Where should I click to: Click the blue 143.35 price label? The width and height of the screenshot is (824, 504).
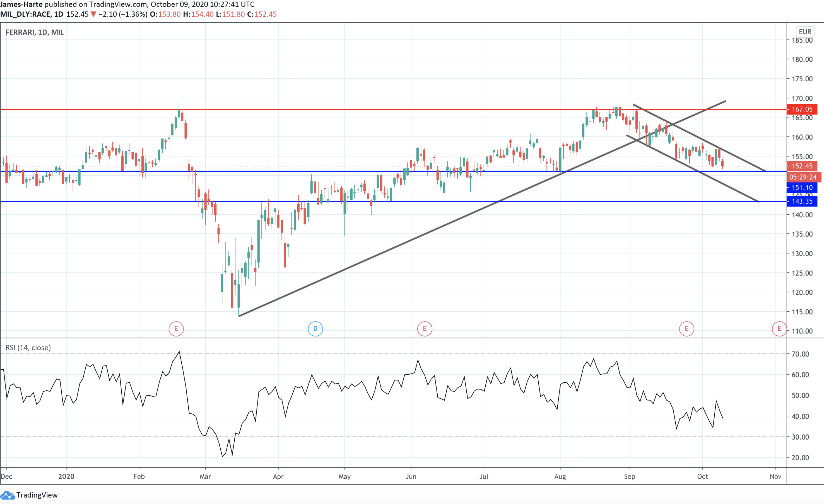pos(802,201)
